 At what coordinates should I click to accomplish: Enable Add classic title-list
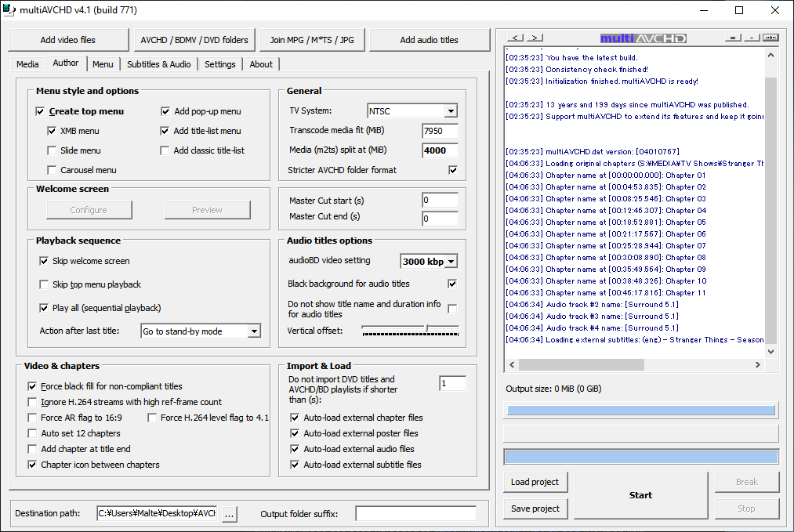point(165,151)
